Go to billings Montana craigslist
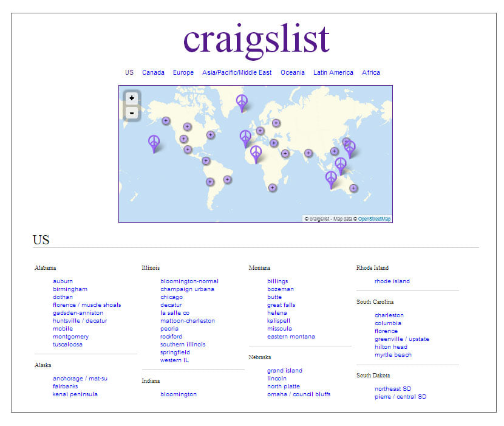The width and height of the screenshot is (504, 426). (278, 281)
